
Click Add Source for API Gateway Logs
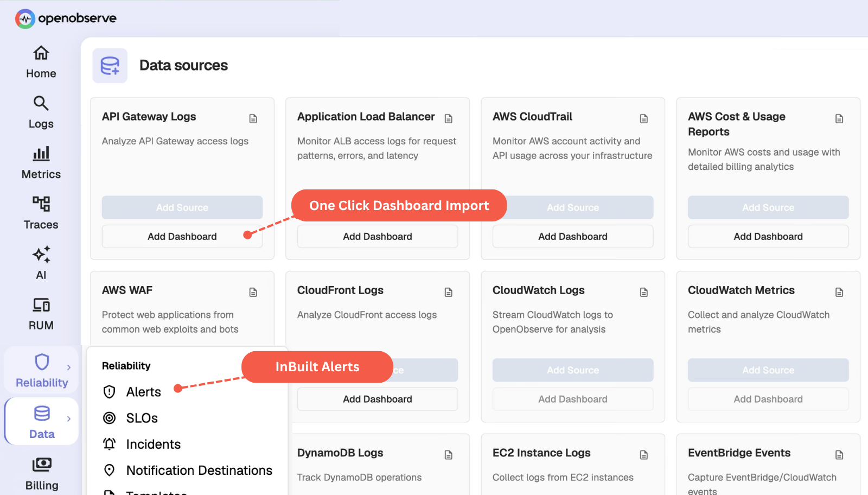point(182,207)
